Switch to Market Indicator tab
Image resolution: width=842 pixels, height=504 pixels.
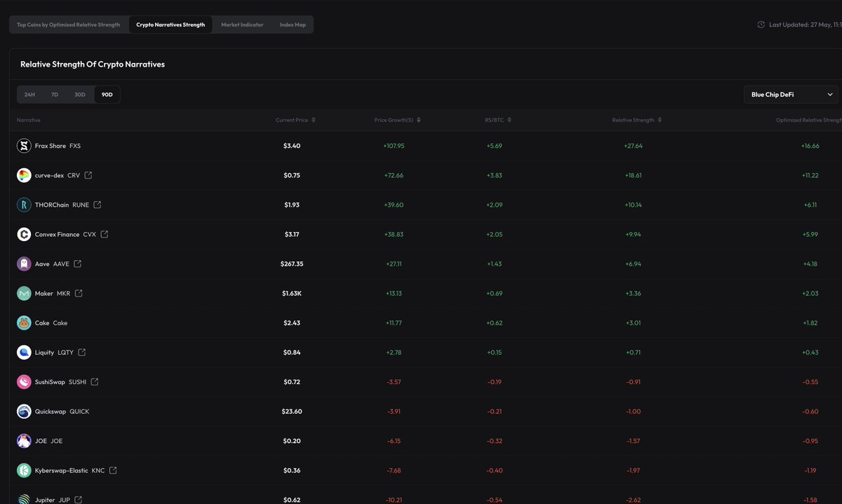pos(242,25)
